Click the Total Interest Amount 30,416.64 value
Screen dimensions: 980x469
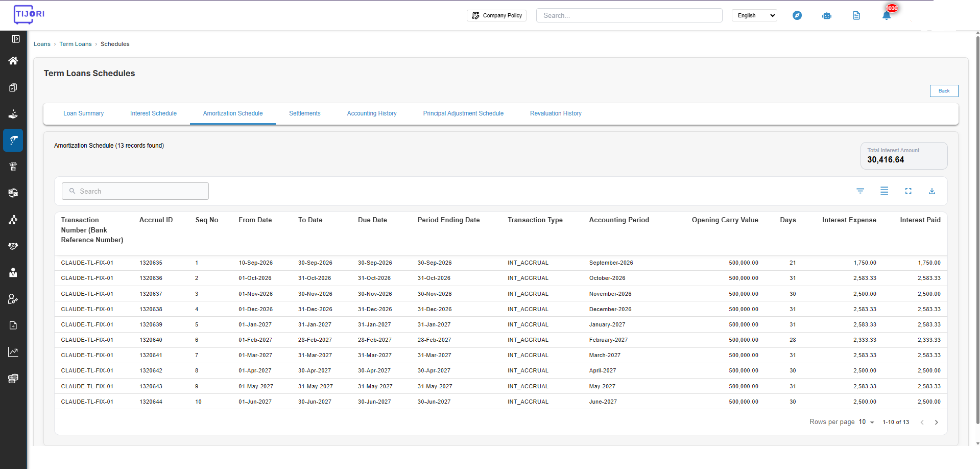pos(886,160)
